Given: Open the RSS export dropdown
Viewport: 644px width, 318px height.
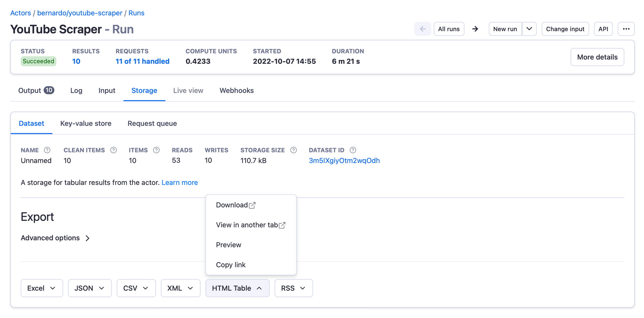Looking at the screenshot, I should pos(294,288).
